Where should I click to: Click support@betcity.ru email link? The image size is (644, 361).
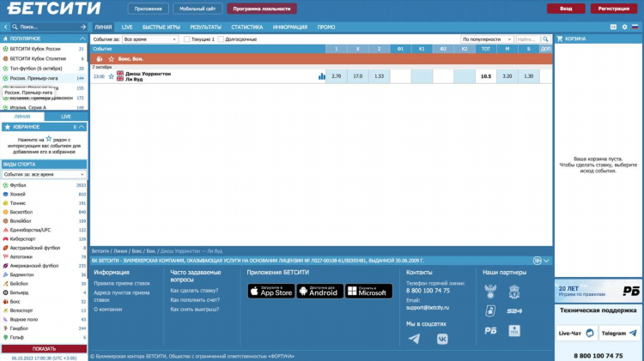tap(428, 308)
